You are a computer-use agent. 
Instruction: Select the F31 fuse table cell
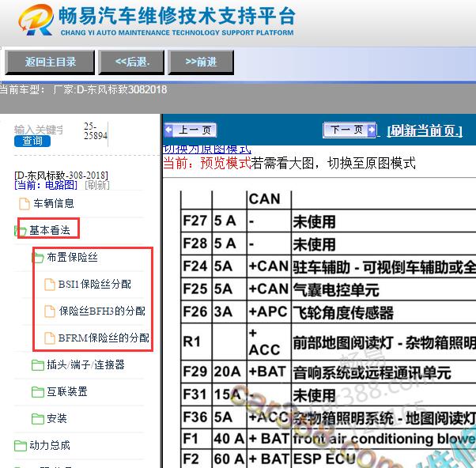coord(196,394)
